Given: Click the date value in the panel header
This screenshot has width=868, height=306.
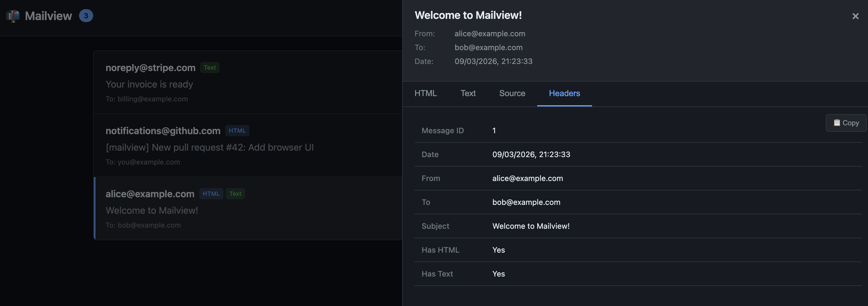Looking at the screenshot, I should 494,61.
